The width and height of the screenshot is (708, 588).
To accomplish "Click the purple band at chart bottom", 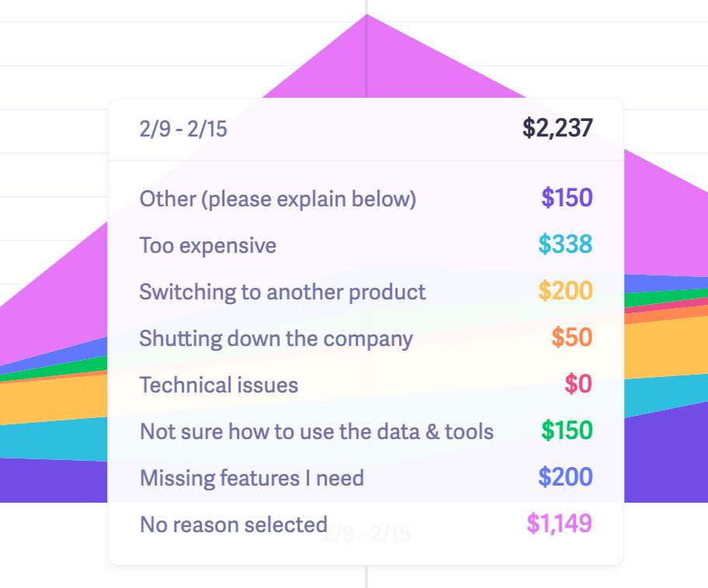I will pos(47,481).
